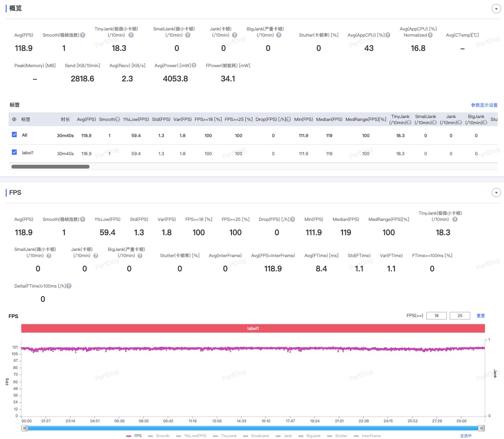This screenshot has width=504, height=439.
Task: Click help icon beside Smooth in overview
Action: [x=82, y=35]
